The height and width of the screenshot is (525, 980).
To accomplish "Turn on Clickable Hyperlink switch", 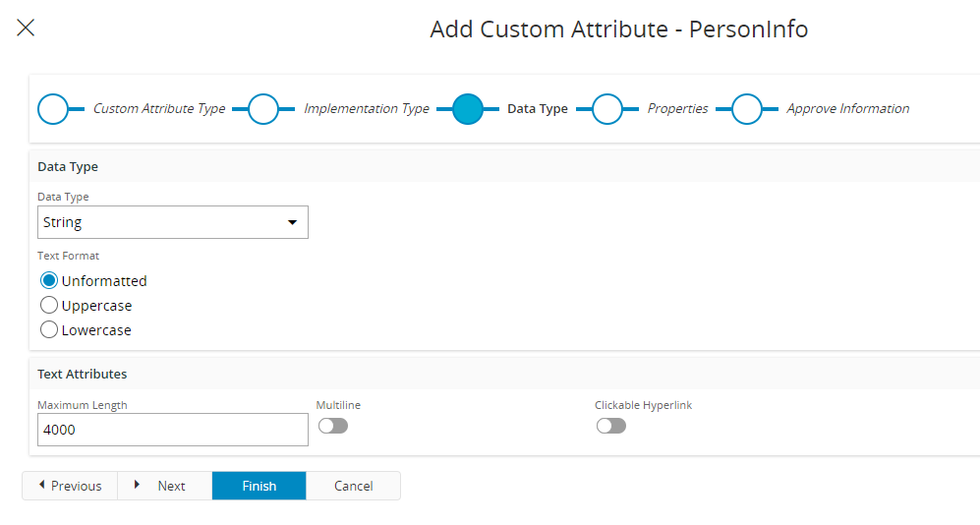I will (611, 426).
